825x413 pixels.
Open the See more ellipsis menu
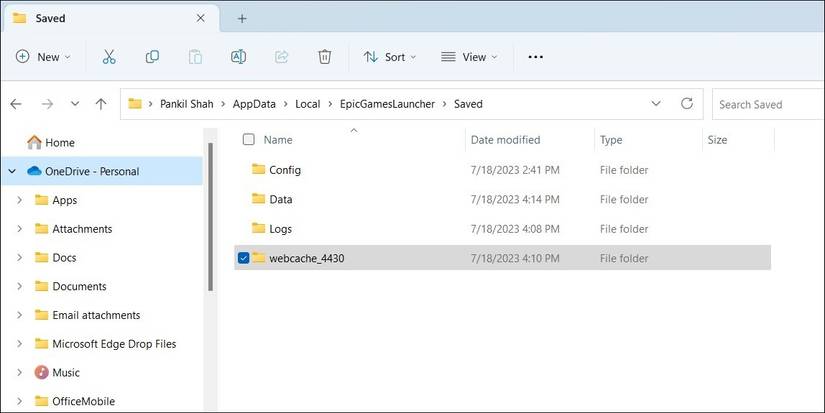click(x=535, y=57)
